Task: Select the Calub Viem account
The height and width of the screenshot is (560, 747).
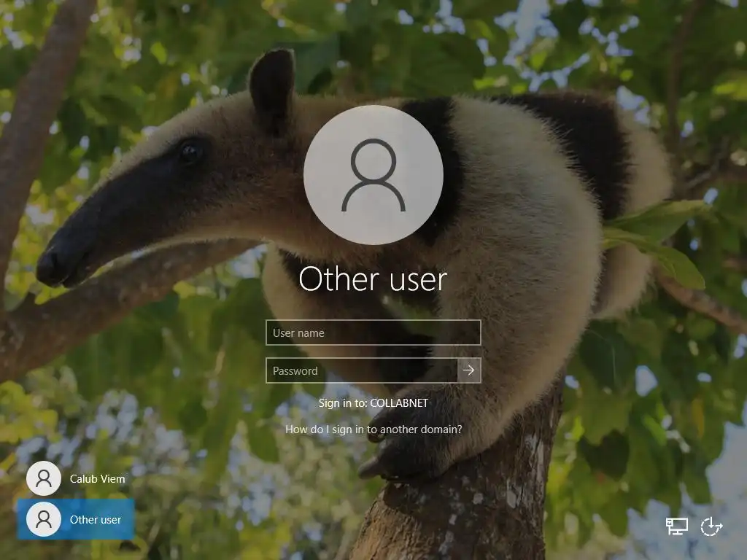Action: 76,478
